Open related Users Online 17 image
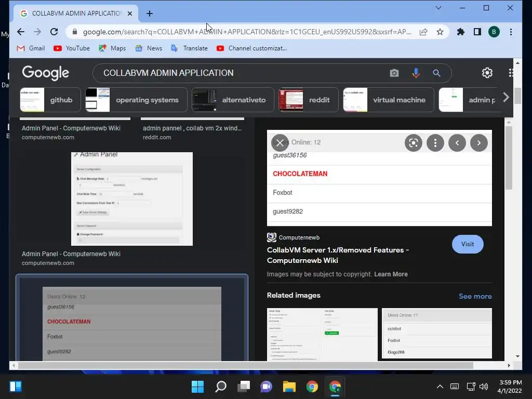532x399 pixels. (x=436, y=333)
